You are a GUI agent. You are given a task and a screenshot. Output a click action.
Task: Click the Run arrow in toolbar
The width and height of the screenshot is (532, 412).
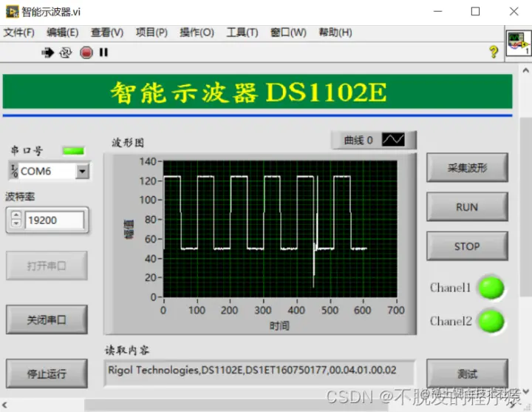pyautogui.click(x=48, y=53)
